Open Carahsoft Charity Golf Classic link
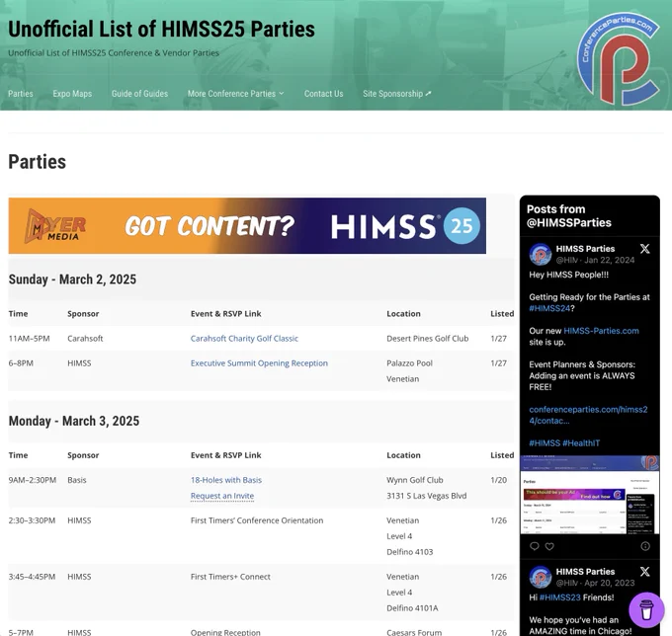Viewport: 672px width, 636px height. [244, 339]
